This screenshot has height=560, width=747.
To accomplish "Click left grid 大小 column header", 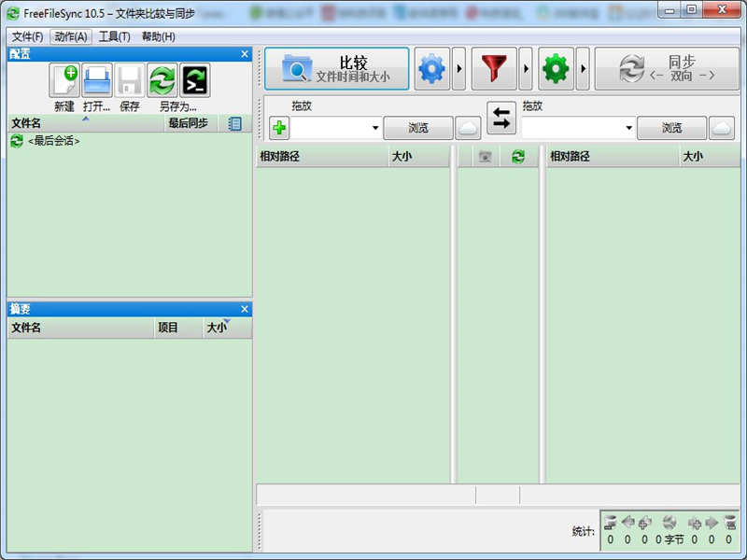I will pyautogui.click(x=418, y=157).
